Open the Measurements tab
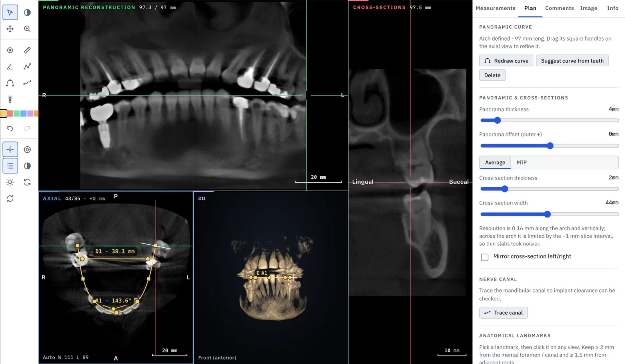The image size is (625, 364). tap(495, 8)
